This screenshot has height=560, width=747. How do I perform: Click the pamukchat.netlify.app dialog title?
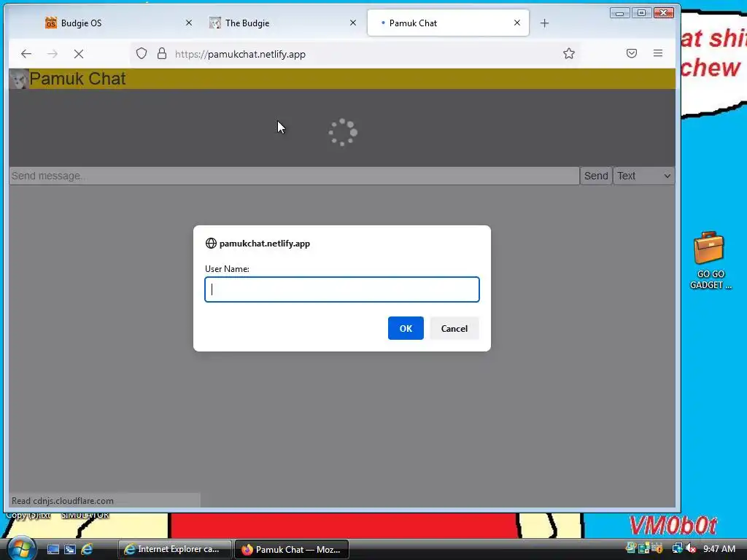264,244
